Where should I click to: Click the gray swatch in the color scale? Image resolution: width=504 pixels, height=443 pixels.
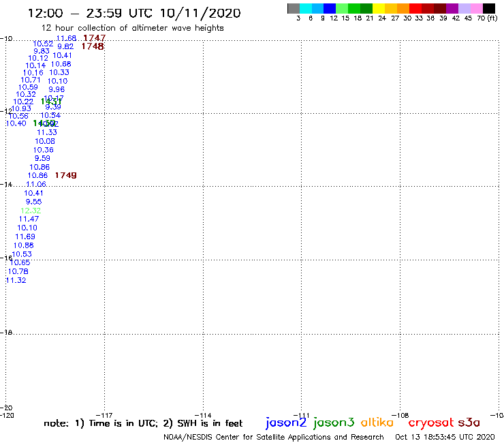(x=294, y=9)
